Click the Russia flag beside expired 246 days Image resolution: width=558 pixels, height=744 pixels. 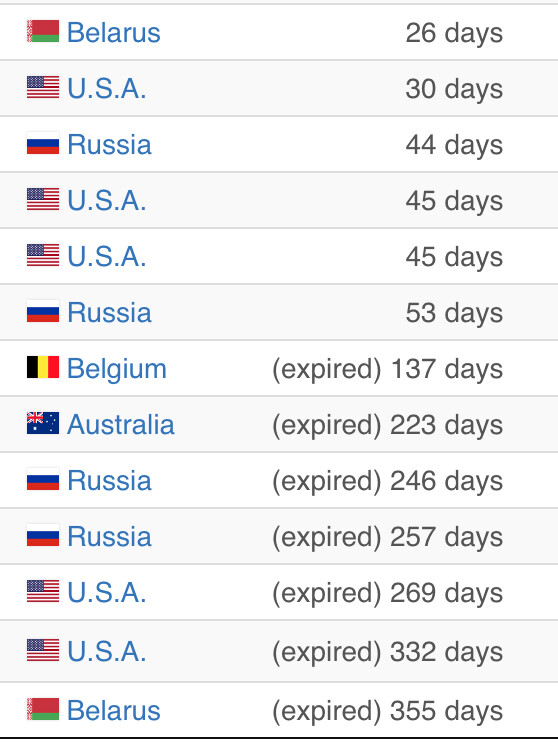pos(43,479)
